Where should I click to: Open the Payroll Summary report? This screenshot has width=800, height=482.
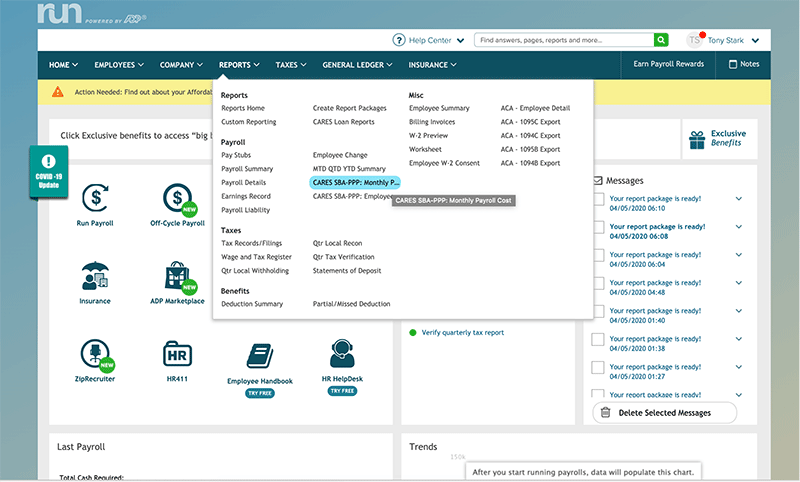(x=247, y=169)
